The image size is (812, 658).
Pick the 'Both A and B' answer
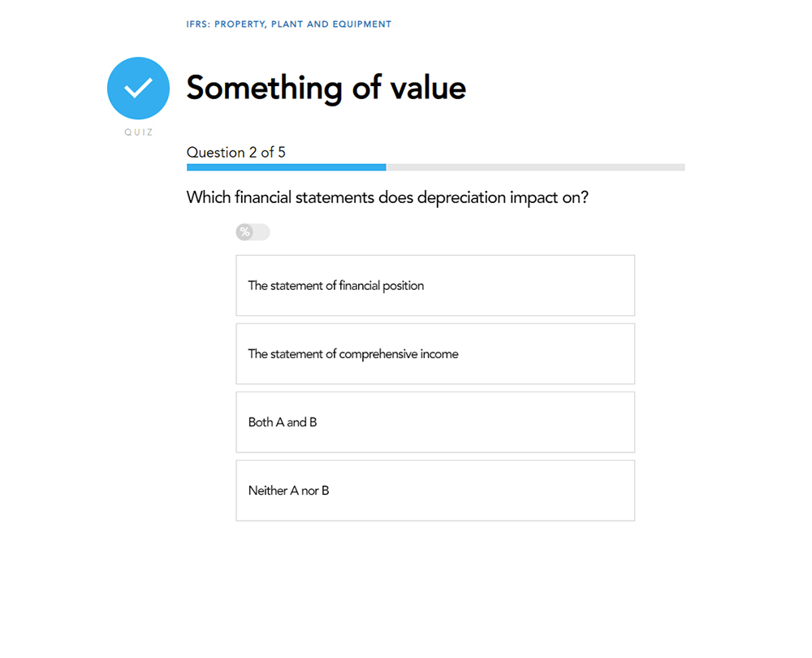tap(435, 422)
